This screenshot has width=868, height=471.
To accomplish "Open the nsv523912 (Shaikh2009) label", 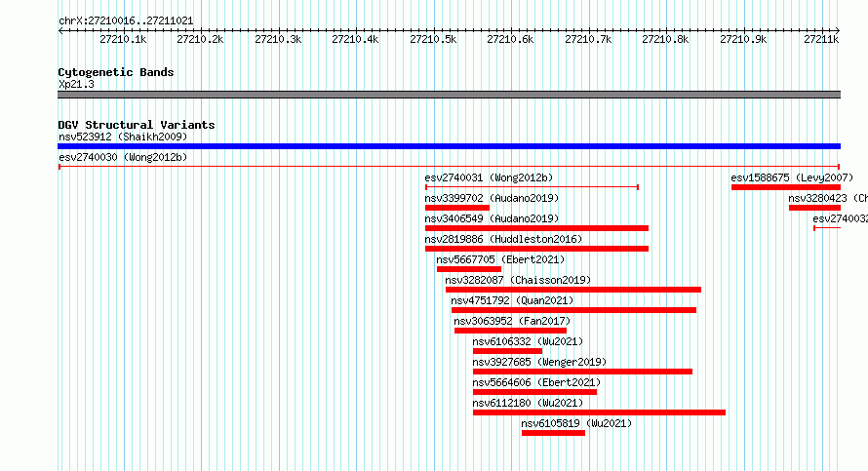I will point(123,137).
